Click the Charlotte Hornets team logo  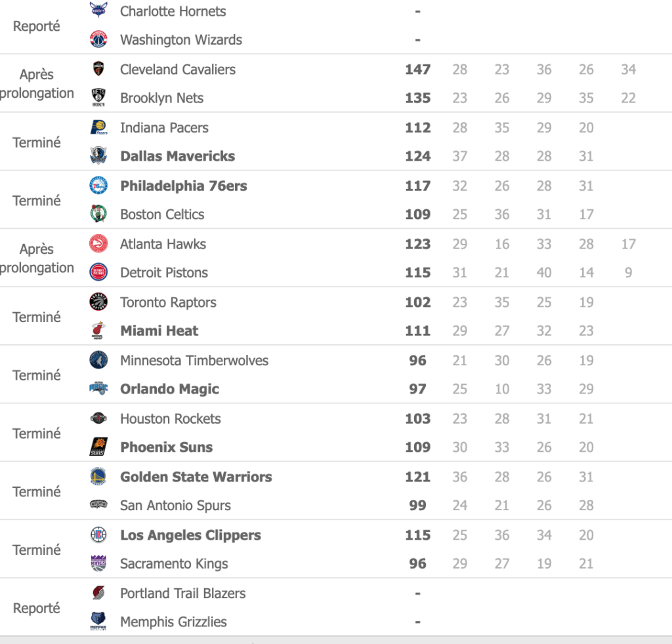[x=98, y=10]
